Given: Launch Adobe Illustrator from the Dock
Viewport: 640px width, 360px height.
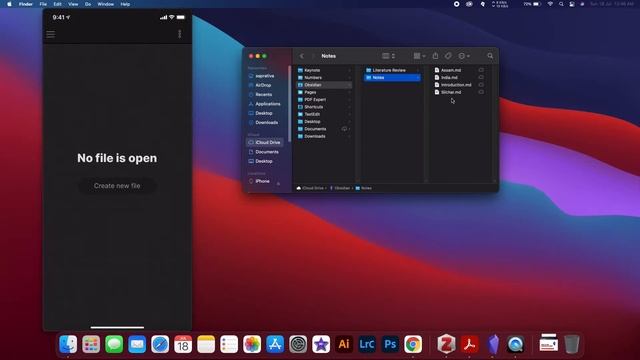Looking at the screenshot, I should point(344,344).
